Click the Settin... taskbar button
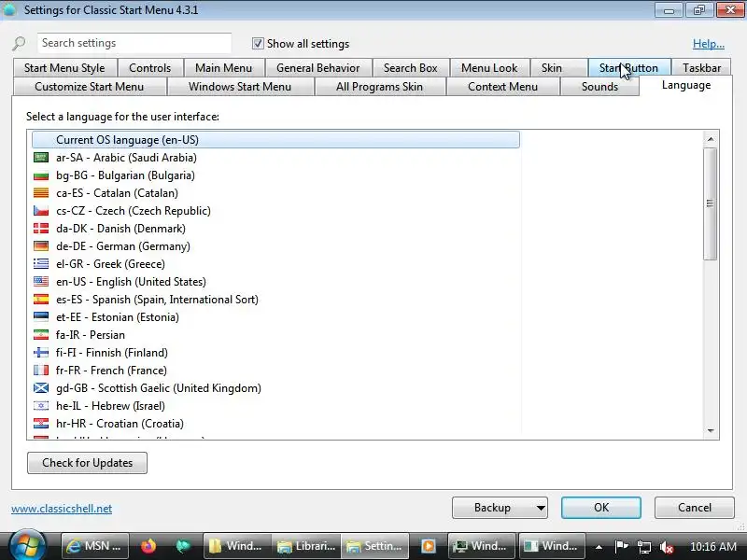 [x=375, y=546]
